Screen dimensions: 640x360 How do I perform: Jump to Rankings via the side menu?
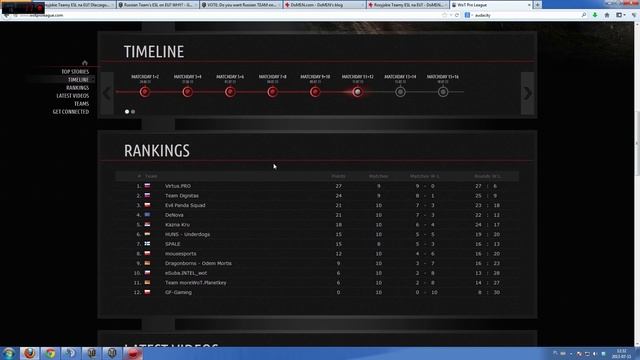point(78,88)
